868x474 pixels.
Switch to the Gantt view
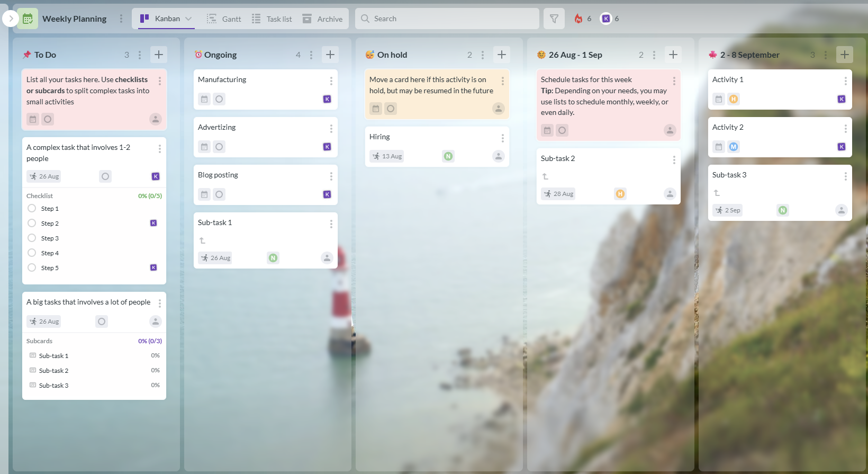[x=224, y=19]
